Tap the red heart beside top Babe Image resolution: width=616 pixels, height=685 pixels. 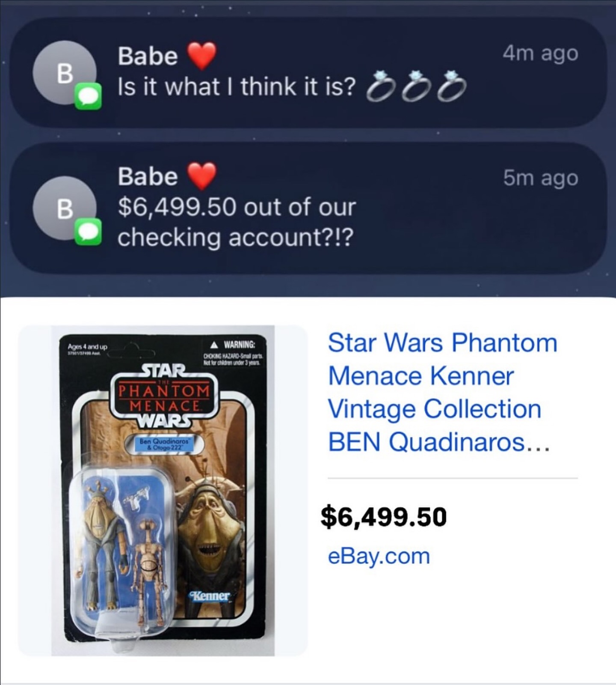click(202, 56)
